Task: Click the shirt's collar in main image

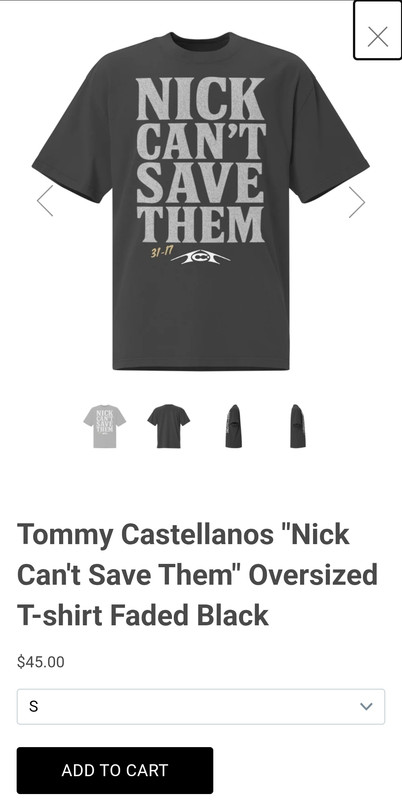Action: click(200, 40)
